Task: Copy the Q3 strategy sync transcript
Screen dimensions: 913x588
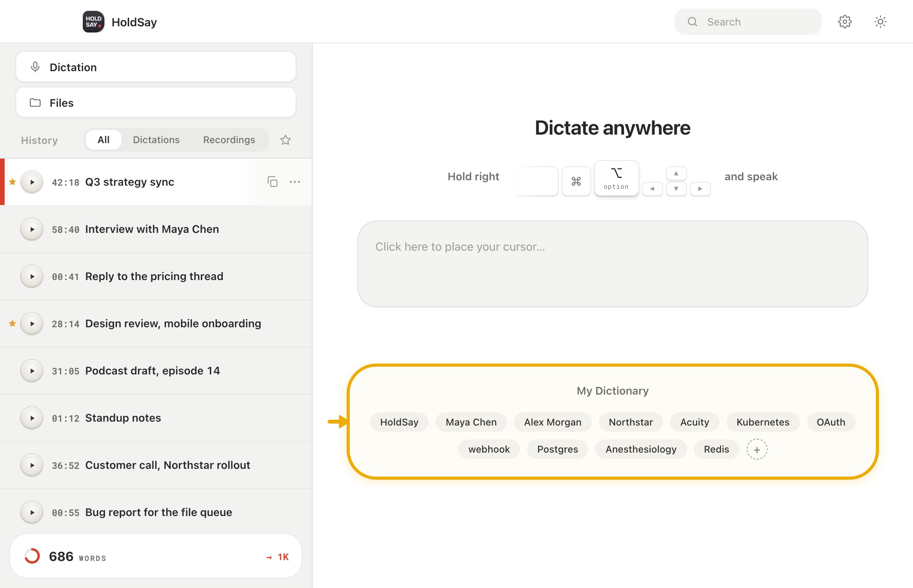Action: [x=273, y=181]
